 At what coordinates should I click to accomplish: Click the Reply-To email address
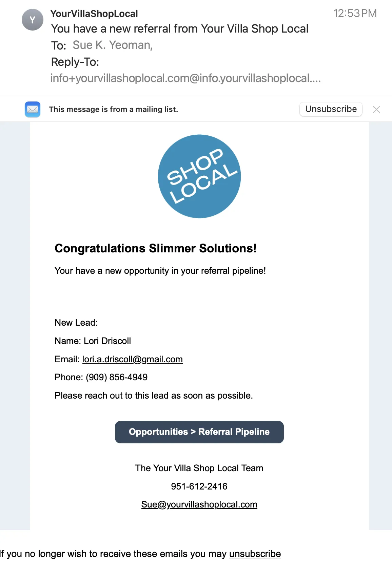point(185,78)
